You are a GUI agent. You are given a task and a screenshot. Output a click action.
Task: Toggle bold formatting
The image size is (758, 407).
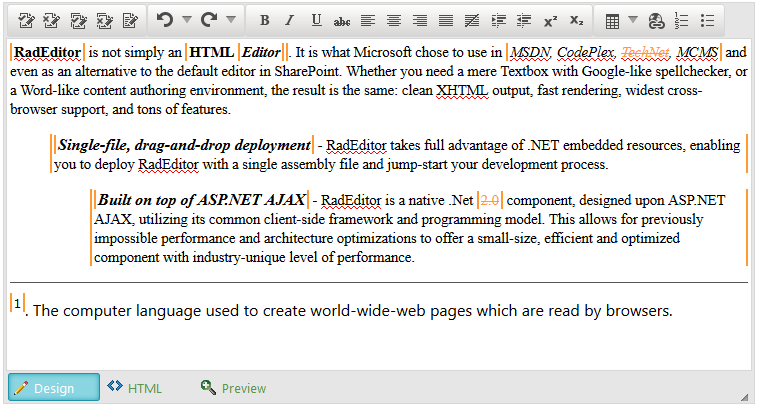click(x=264, y=20)
